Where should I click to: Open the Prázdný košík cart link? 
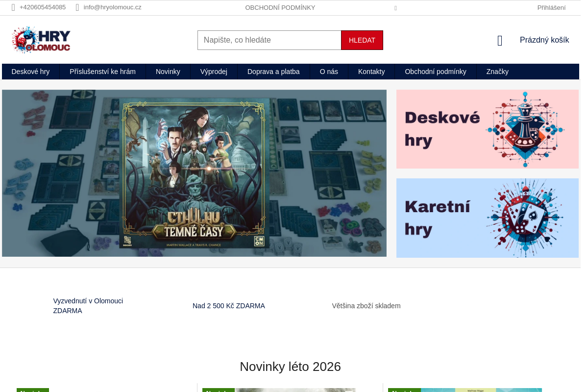[x=544, y=40]
